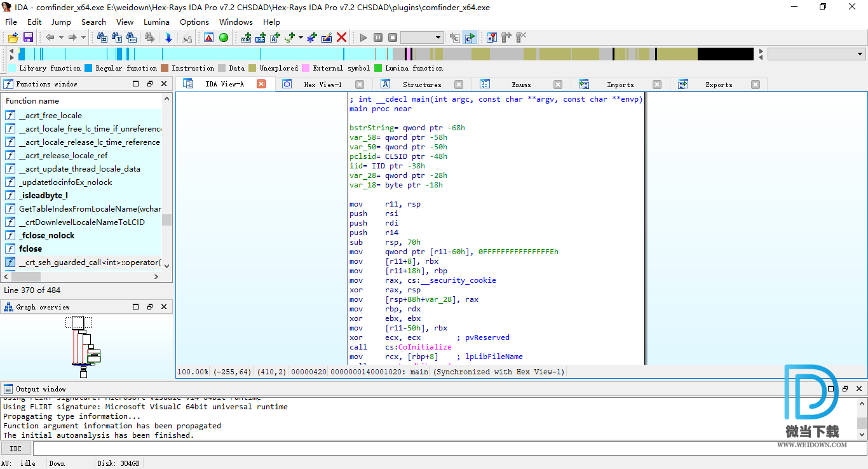Click the convert to data icon
The height and width of the screenshot is (469, 868).
point(261,37)
